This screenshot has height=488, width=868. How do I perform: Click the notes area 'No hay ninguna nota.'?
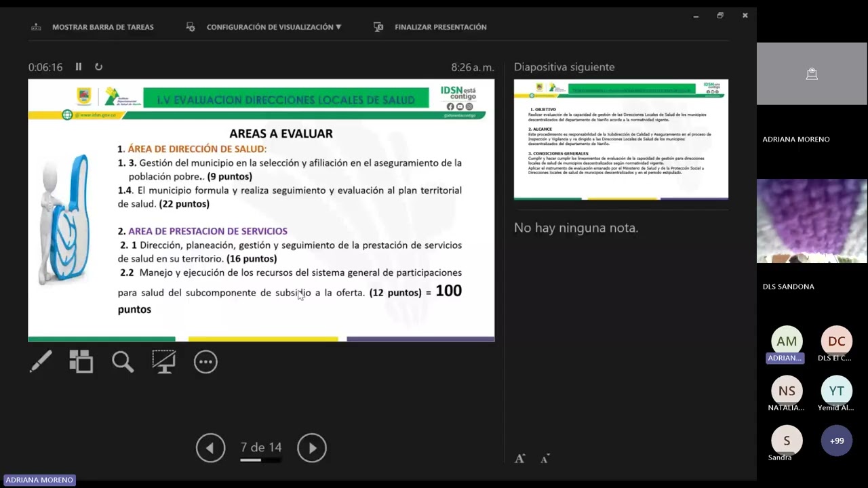click(576, 228)
